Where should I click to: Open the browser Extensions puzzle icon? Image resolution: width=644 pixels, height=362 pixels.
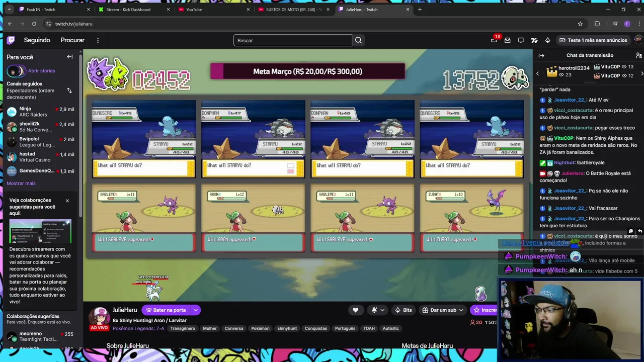click(597, 24)
